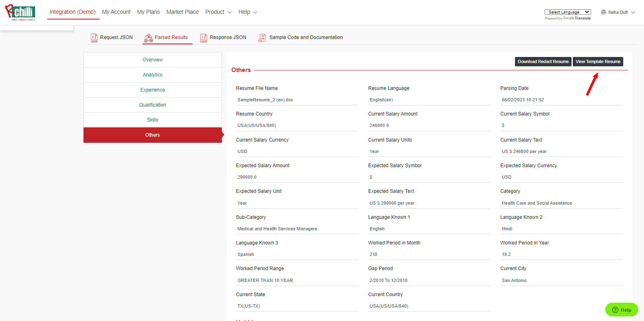Screen dimensions: 644x321
Task: Click the RChilli logo
Action: pos(20,13)
